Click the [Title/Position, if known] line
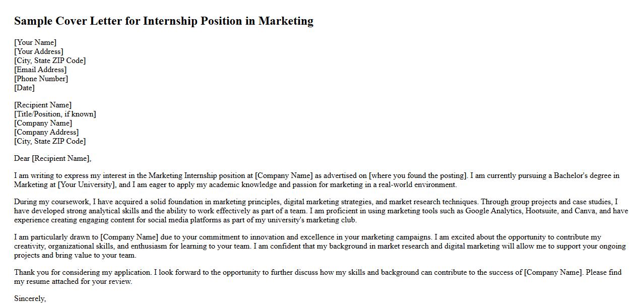This screenshot has width=644, height=303. click(x=55, y=114)
